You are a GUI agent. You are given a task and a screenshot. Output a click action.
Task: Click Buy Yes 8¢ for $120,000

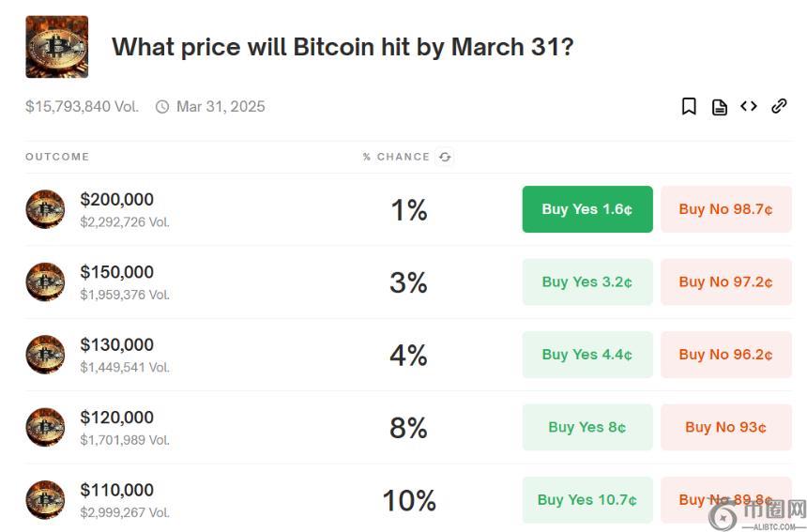[587, 428]
